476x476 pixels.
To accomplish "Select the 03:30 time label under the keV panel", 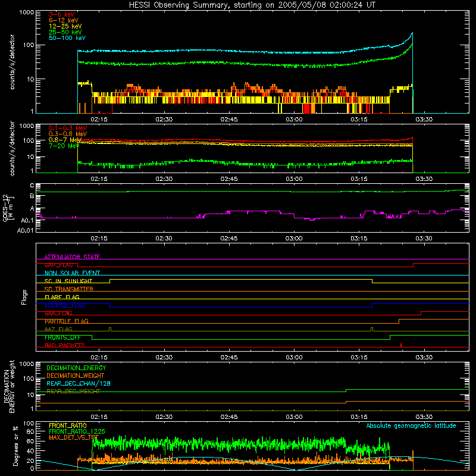I will (x=424, y=120).
